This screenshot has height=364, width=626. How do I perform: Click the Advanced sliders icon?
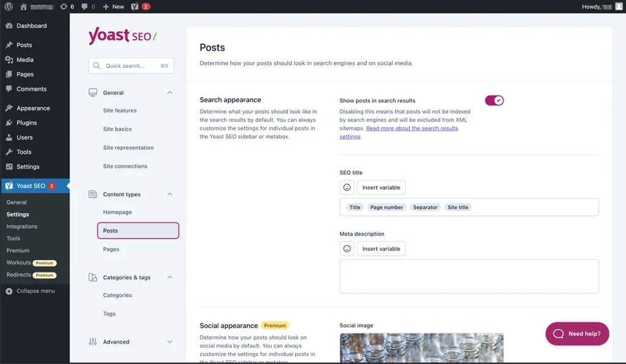93,342
